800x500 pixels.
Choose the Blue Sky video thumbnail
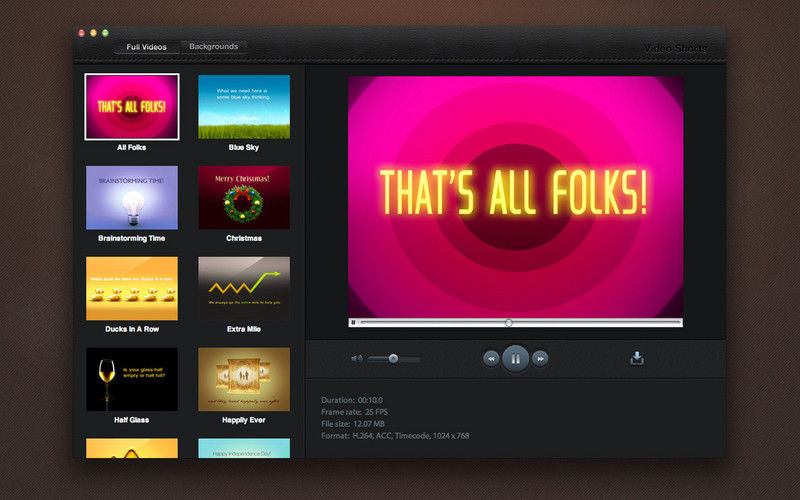click(x=244, y=107)
